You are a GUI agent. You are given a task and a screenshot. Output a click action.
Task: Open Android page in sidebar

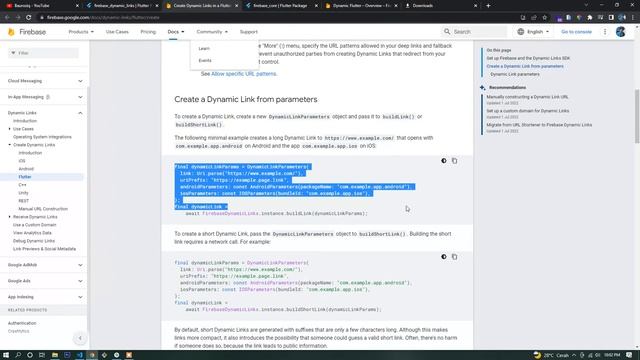click(26, 169)
